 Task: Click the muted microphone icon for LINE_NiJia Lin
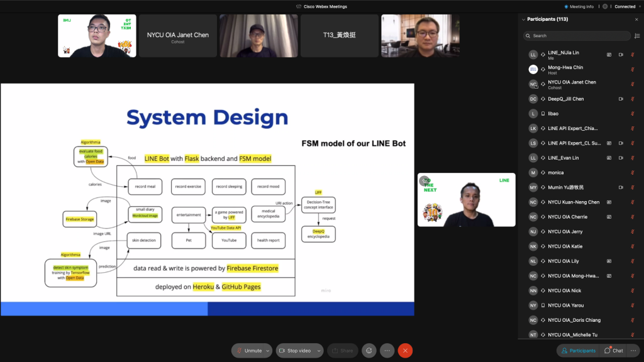(633, 55)
